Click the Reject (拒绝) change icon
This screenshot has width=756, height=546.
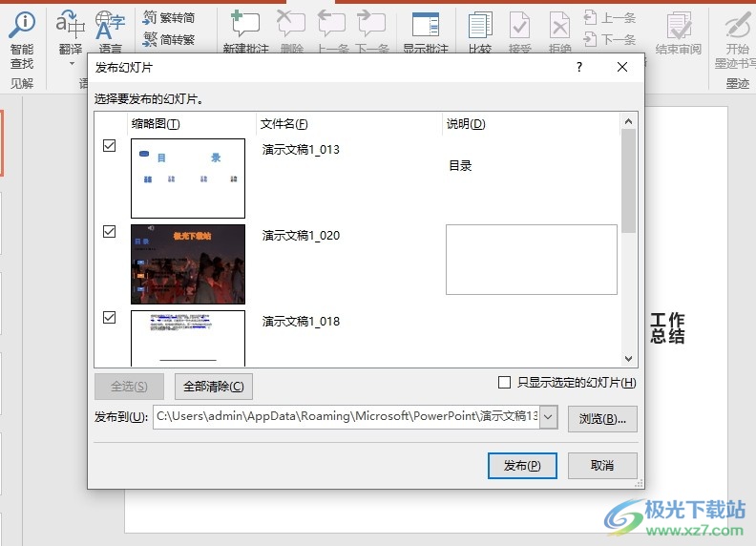(559, 24)
